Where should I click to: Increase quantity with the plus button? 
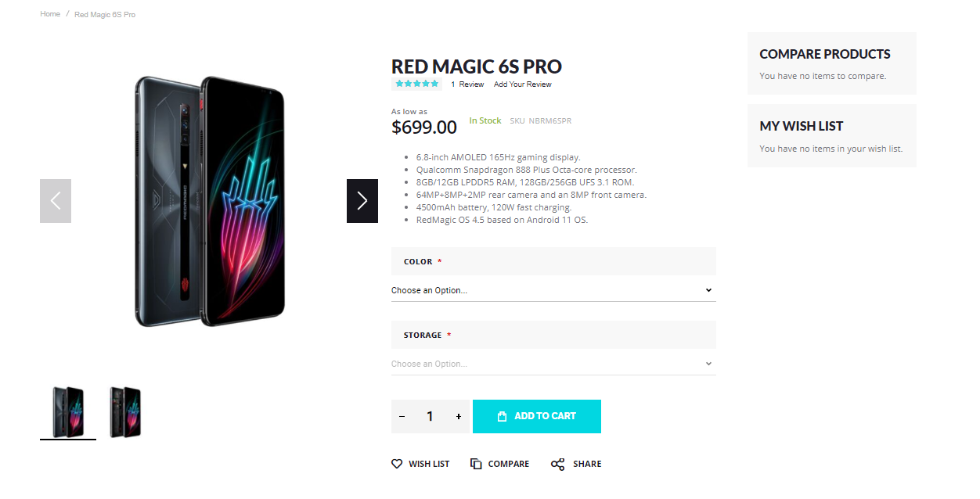(459, 417)
